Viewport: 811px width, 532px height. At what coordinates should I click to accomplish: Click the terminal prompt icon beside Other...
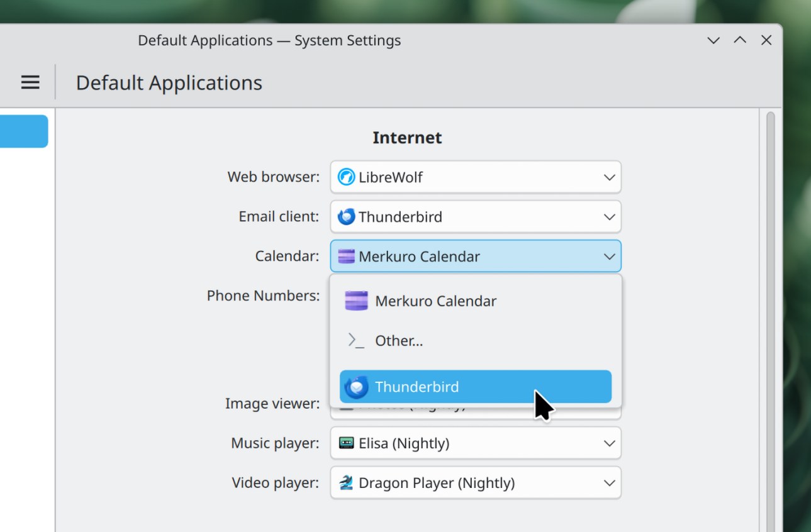356,341
